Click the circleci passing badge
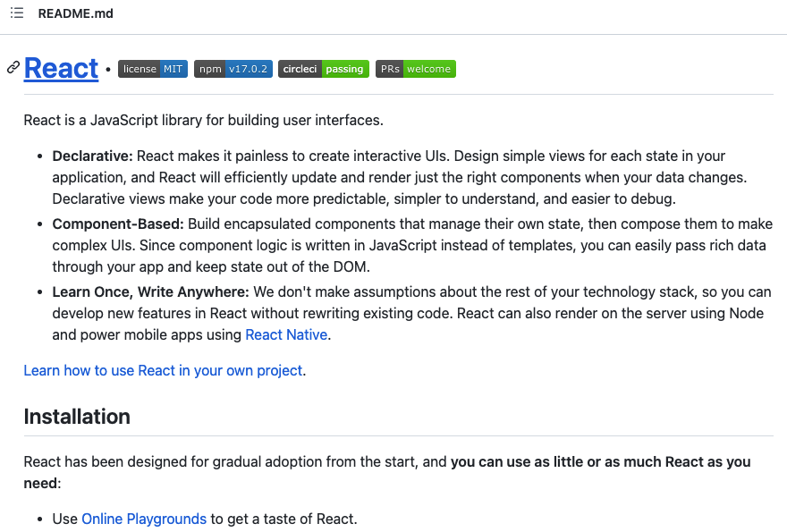Image resolution: width=787 pixels, height=532 pixels. [324, 69]
